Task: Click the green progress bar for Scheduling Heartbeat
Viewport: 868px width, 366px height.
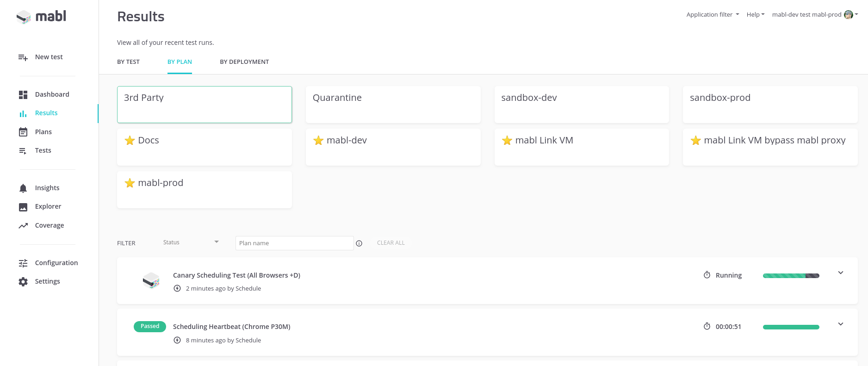Action: click(791, 327)
